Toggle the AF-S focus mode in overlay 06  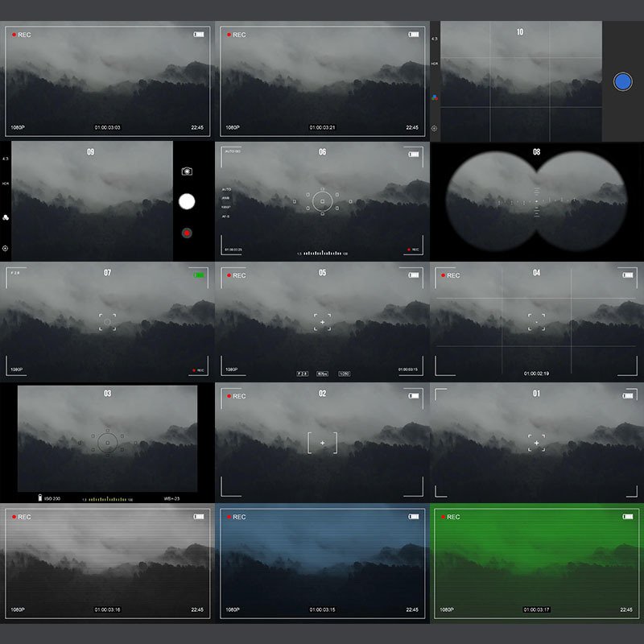click(x=226, y=217)
